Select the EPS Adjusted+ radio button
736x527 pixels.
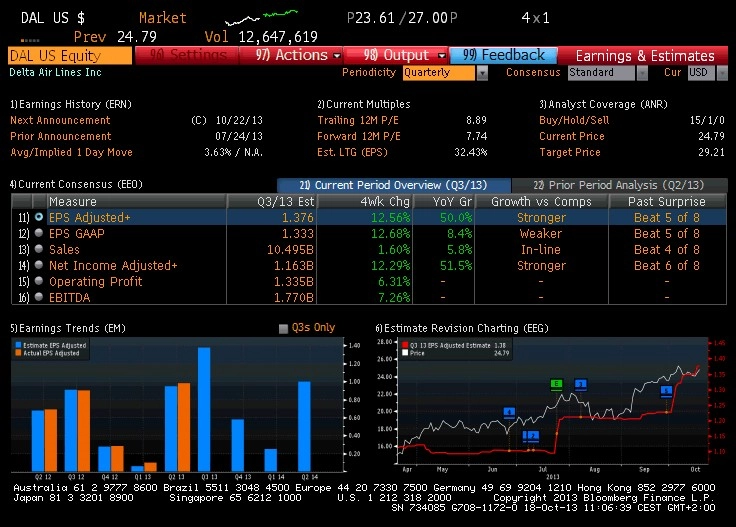39,217
